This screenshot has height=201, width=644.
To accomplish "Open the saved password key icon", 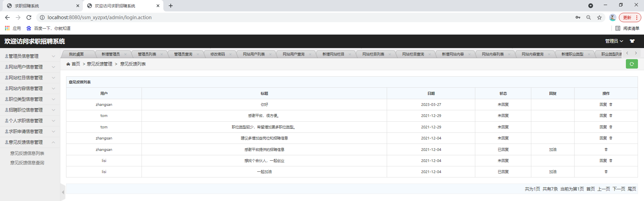I will coord(578,17).
